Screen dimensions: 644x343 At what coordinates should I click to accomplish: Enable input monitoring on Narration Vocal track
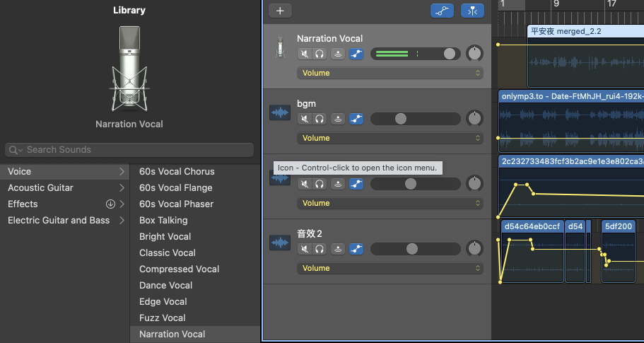(339, 54)
